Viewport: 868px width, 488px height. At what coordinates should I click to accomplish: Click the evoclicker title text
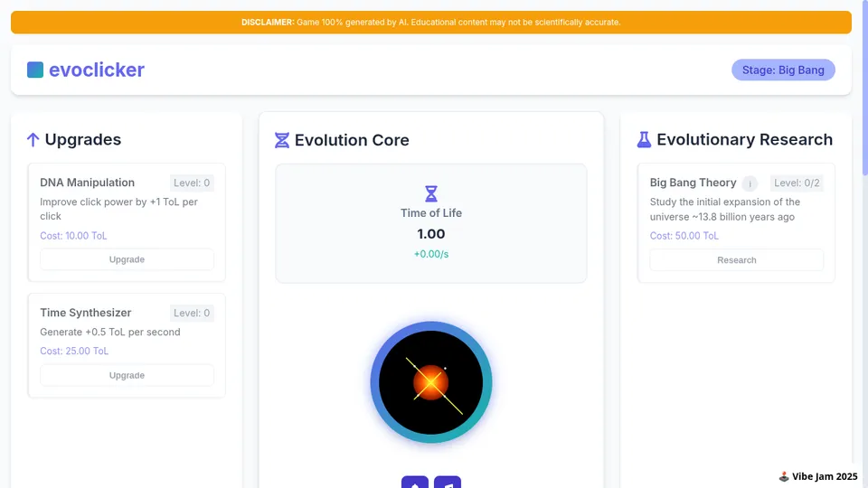(97, 70)
